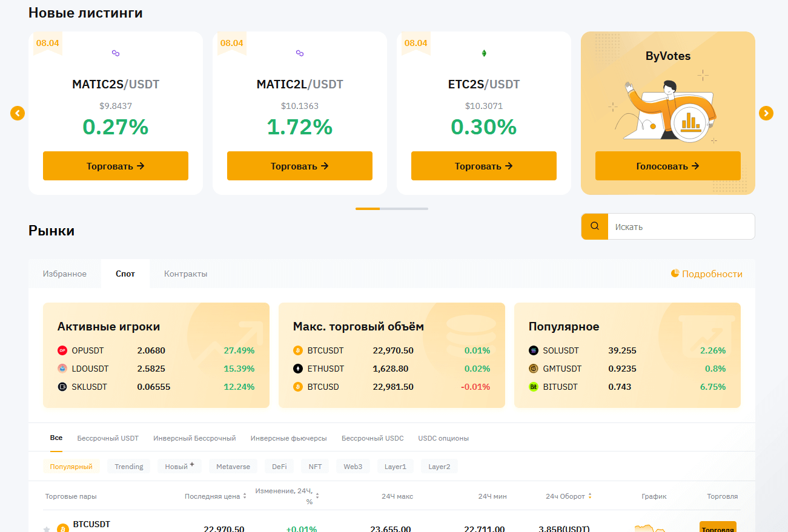
Task: Open the Избранное tab
Action: click(x=65, y=274)
